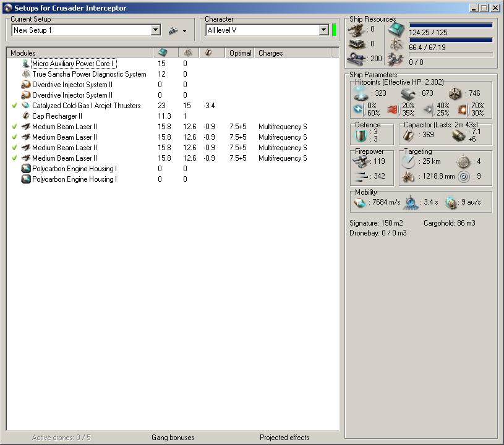Click the first Medium Beam Laser II turret icon

coord(26,126)
